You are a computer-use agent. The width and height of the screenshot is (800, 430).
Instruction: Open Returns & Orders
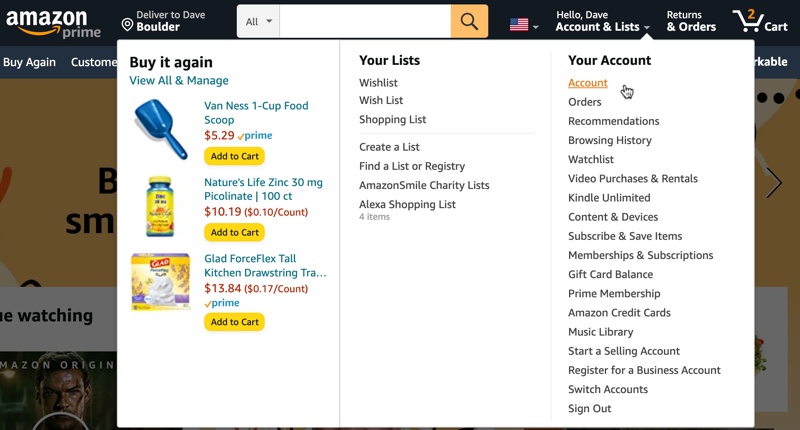pyautogui.click(x=691, y=21)
